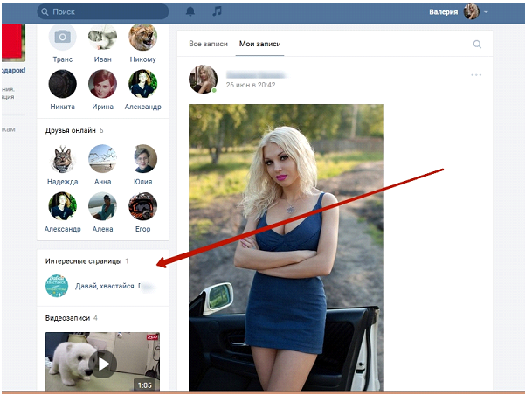Play the polar bear video
The image size is (532, 395).
coord(102,363)
